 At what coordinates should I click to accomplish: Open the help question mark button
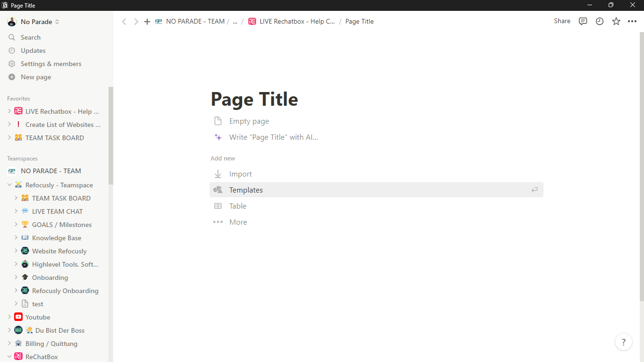point(623,342)
